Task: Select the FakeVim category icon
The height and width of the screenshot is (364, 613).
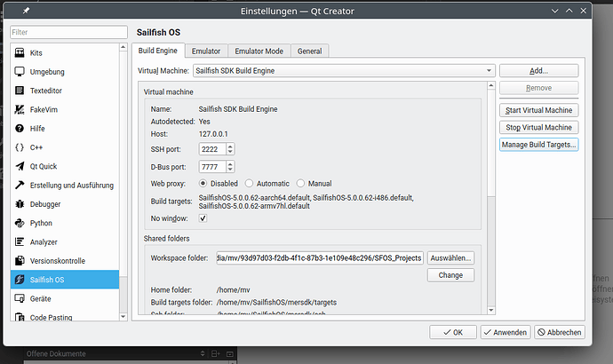Action: [20, 109]
